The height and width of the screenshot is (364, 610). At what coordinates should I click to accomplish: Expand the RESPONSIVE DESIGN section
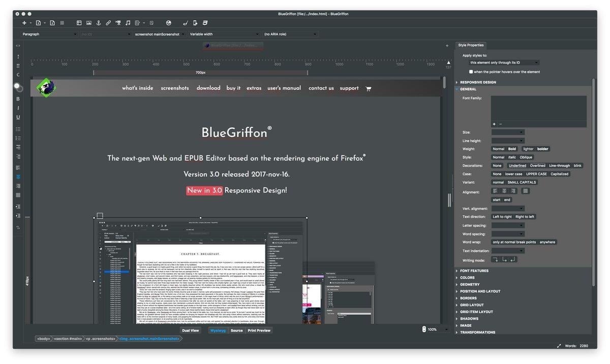point(477,82)
